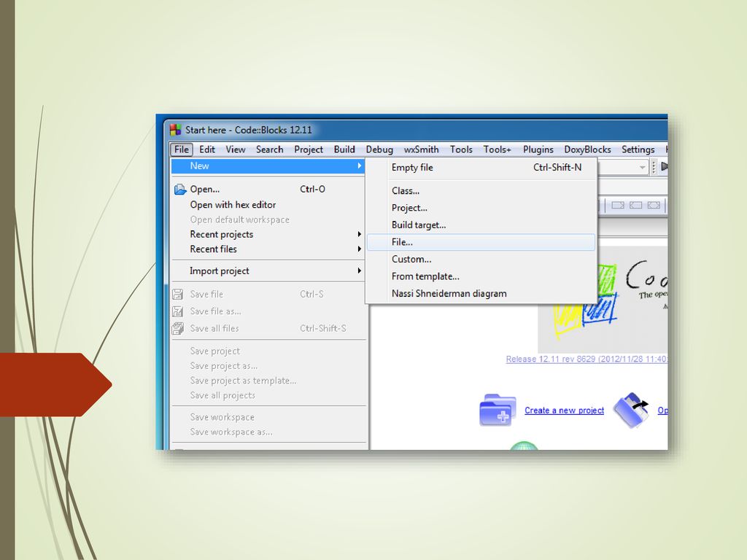The height and width of the screenshot is (560, 747).
Task: Click the blue folder plus icon for new project
Action: click(x=498, y=410)
